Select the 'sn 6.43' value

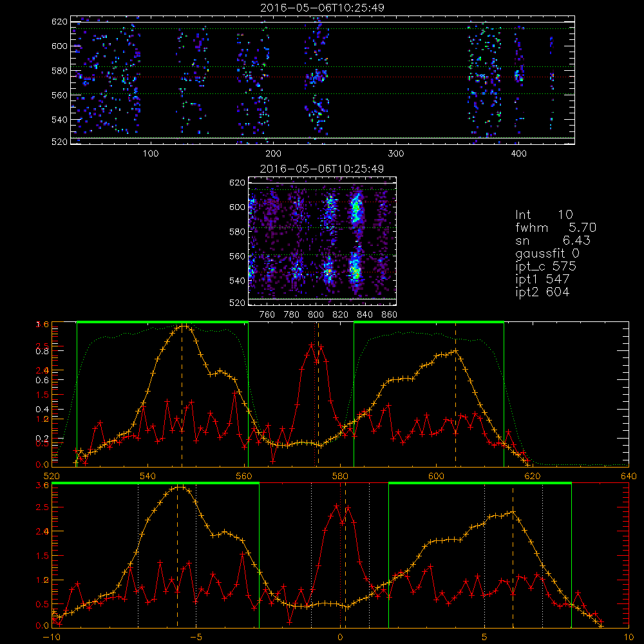click(553, 240)
